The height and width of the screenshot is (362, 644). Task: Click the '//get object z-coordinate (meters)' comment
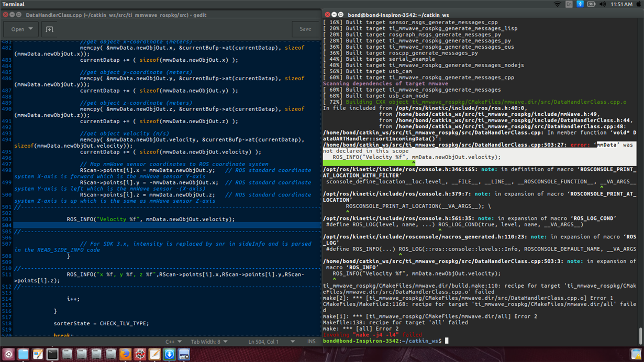point(136,103)
